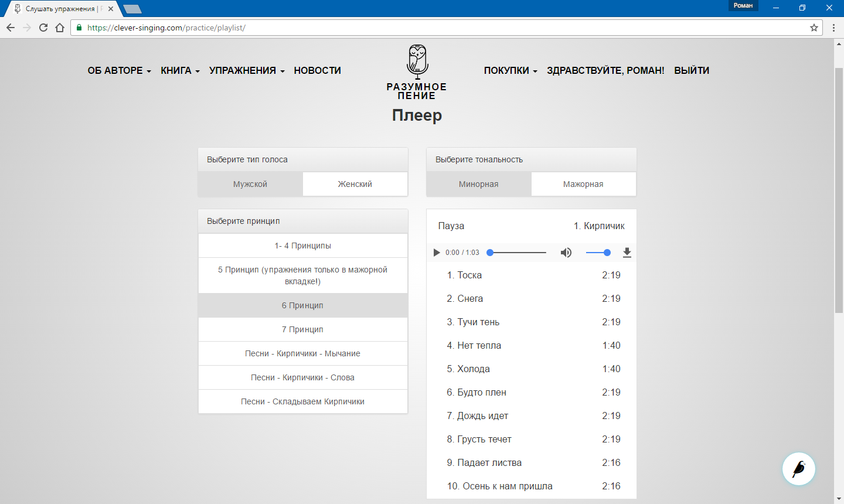Open the bird chat widget
This screenshot has height=504, width=844.
coord(799,469)
